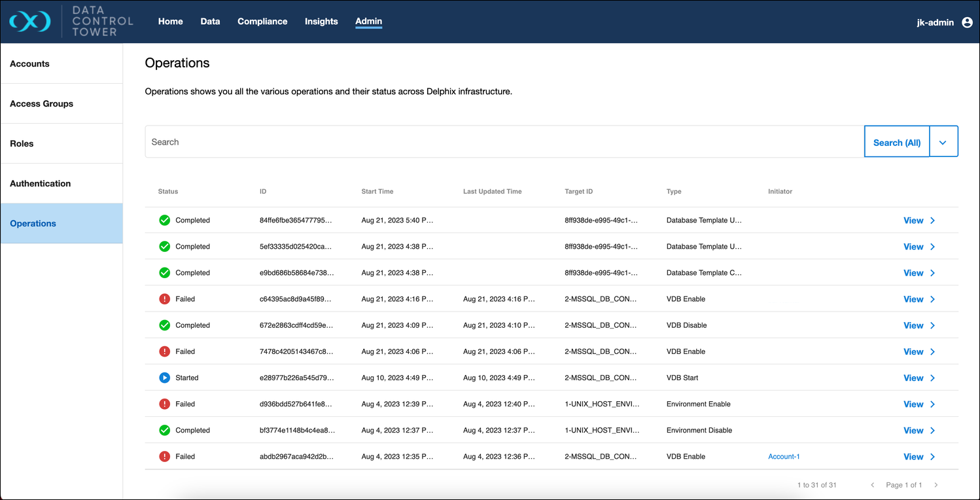Click Completed status icon for VDB Disable row
The height and width of the screenshot is (500, 980).
[165, 325]
